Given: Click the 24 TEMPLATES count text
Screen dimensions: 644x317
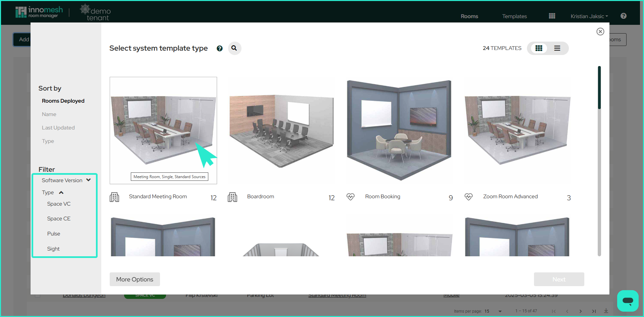Looking at the screenshot, I should [502, 48].
